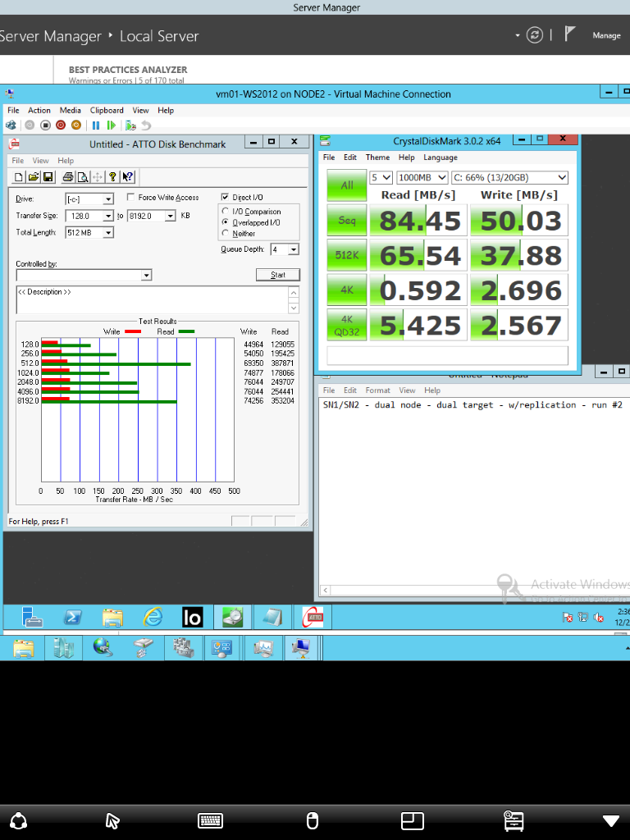The height and width of the screenshot is (840, 630).
Task: Open a benchmark file in ATTO
Action: (x=33, y=177)
